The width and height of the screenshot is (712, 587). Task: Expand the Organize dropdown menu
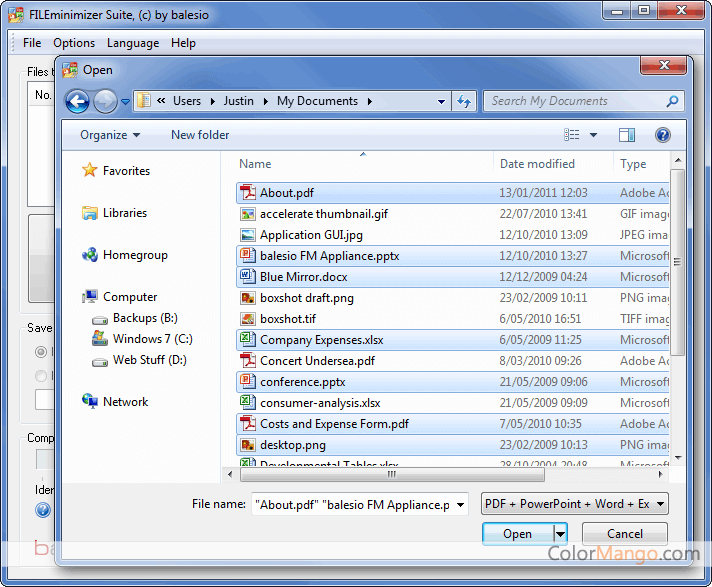pyautogui.click(x=110, y=135)
